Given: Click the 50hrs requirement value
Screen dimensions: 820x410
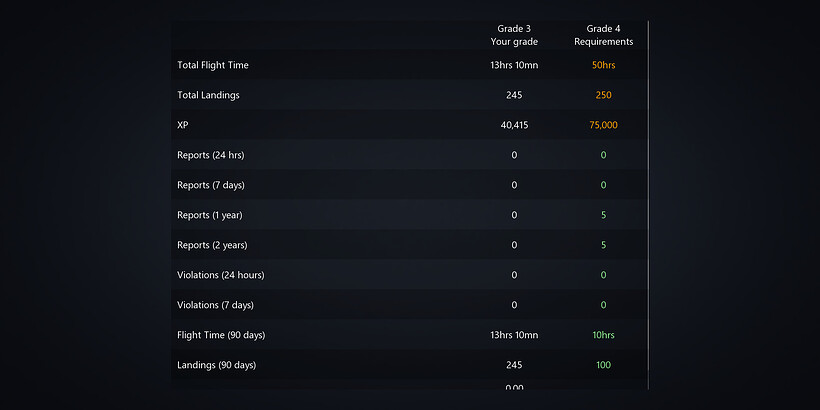Looking at the screenshot, I should tap(603, 65).
